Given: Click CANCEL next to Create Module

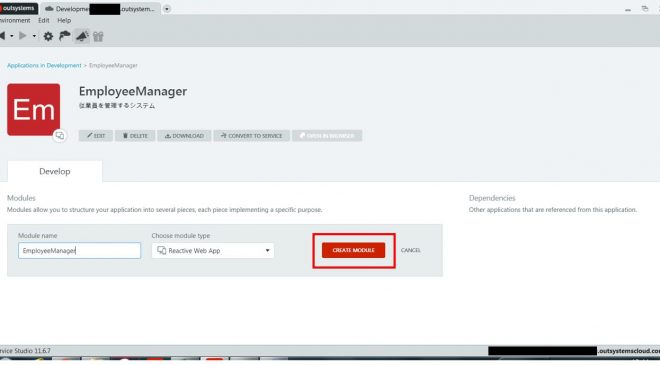Looking at the screenshot, I should [411, 250].
